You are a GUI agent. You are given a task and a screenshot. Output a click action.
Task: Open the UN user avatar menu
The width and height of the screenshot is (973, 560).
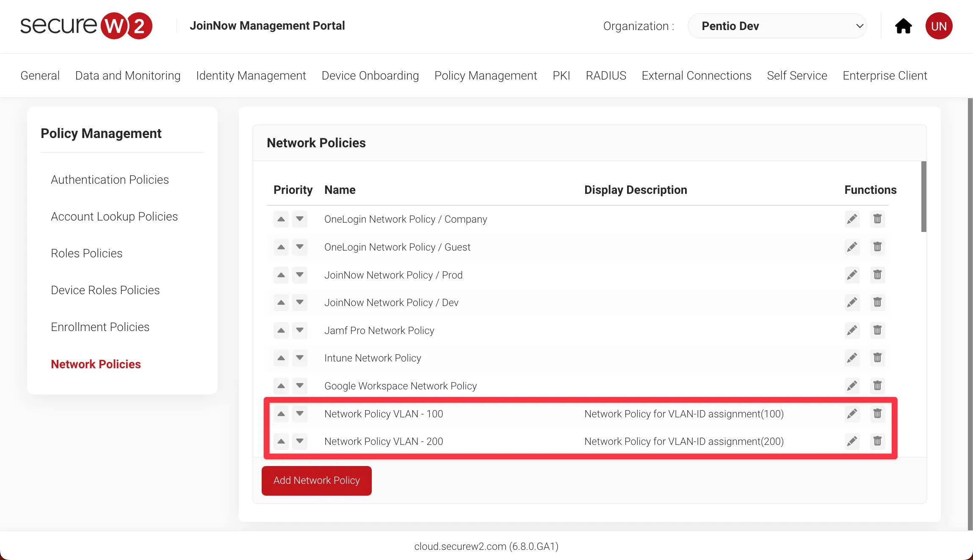(x=939, y=26)
